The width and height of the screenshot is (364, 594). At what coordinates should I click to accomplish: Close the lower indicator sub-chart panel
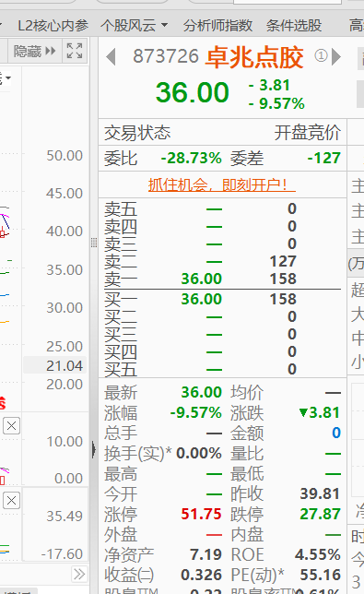point(11,501)
